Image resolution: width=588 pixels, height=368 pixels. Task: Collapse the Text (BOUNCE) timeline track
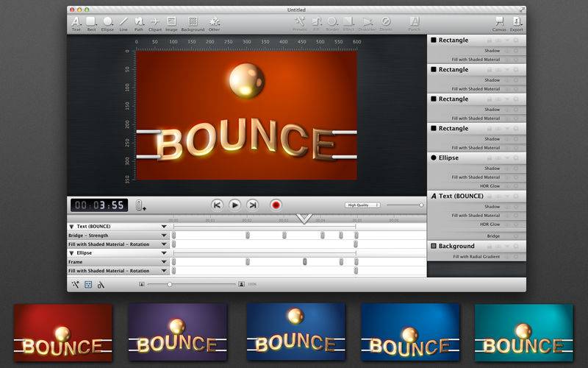click(71, 226)
